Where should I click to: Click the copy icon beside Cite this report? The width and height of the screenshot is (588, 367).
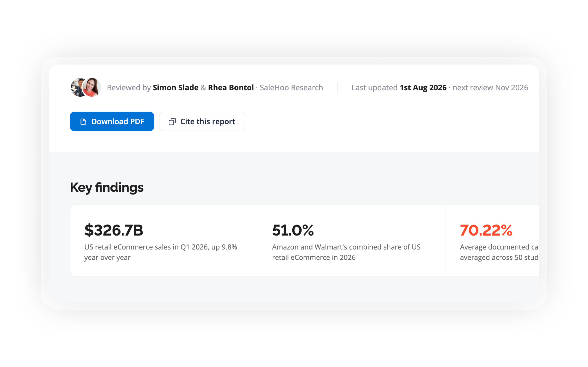point(172,122)
